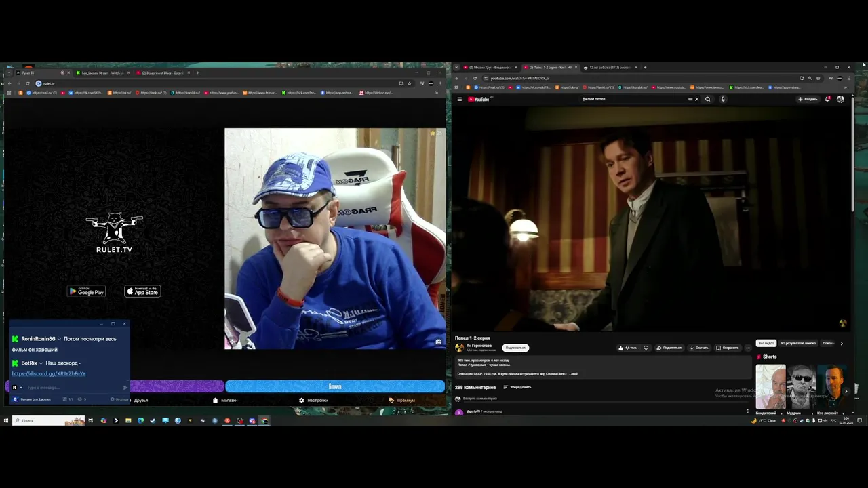Open a new tab in the YouTube window
Viewport: 868px width, 488px height.
645,67
